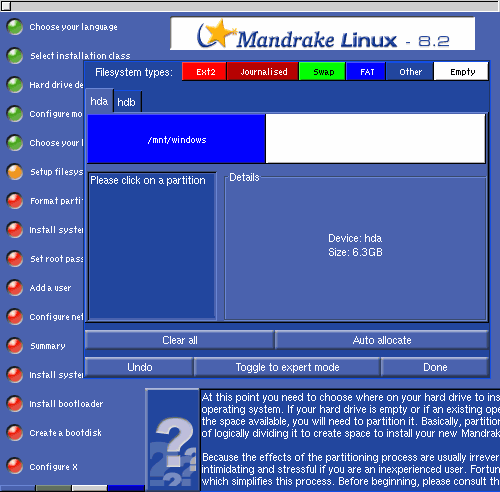Click the red Summary step light
500x492 pixels.
tap(15, 346)
